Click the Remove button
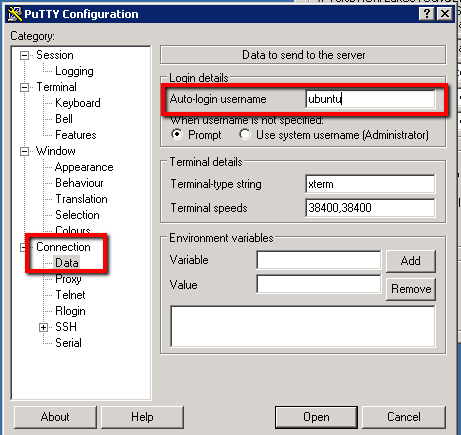 [411, 289]
